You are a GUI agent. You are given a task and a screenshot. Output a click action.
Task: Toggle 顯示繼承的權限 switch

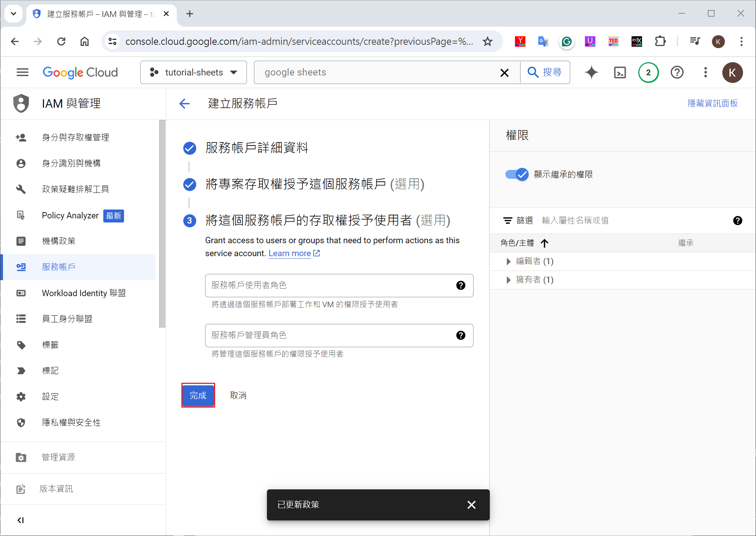tap(517, 174)
